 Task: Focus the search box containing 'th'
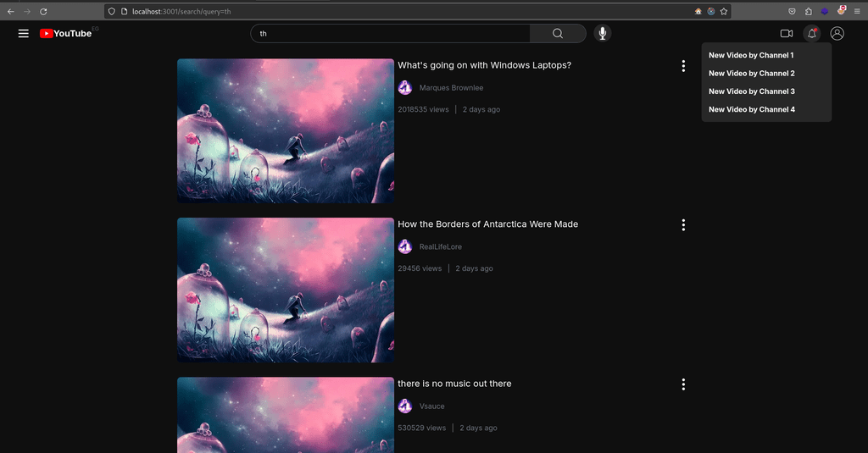[390, 34]
